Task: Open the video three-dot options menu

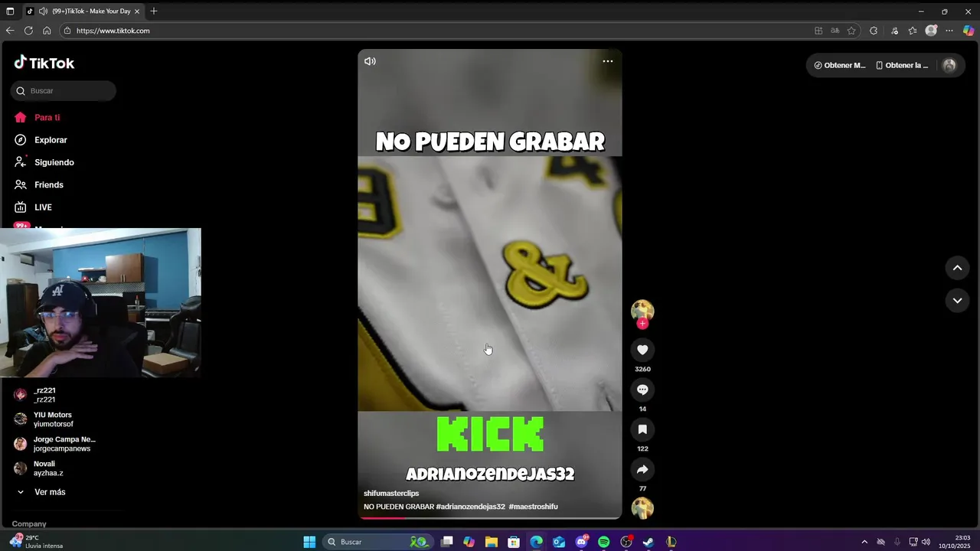Action: (607, 61)
